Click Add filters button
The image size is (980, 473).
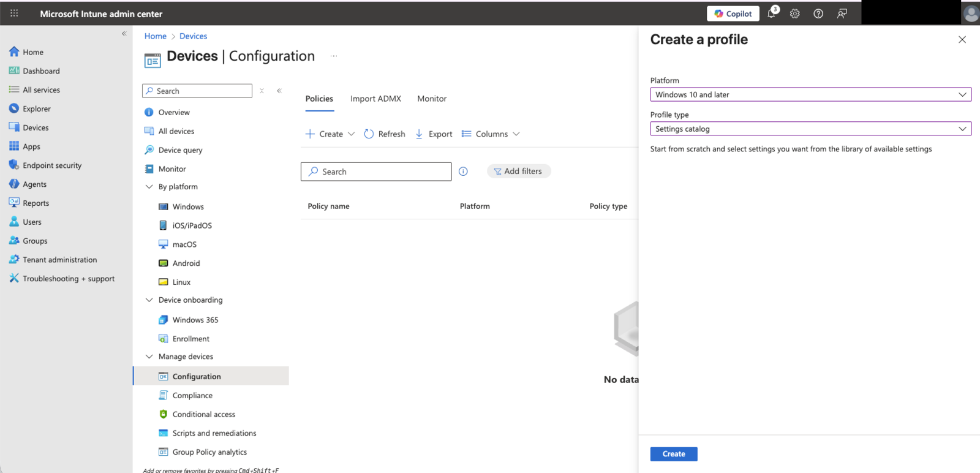click(519, 172)
